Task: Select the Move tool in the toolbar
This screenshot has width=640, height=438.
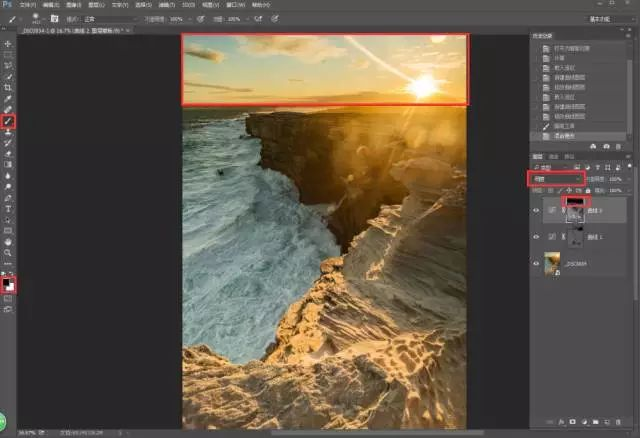Action: click(8, 44)
